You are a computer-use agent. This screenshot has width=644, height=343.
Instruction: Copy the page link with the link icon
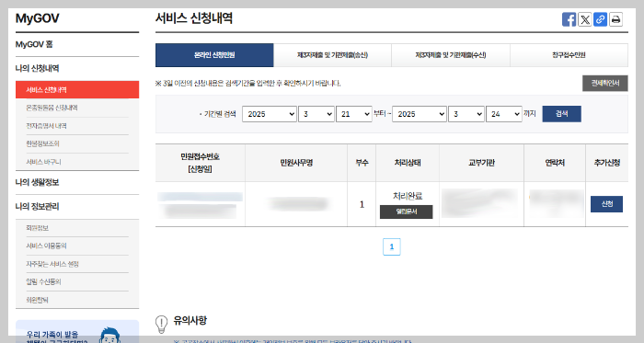[600, 19]
